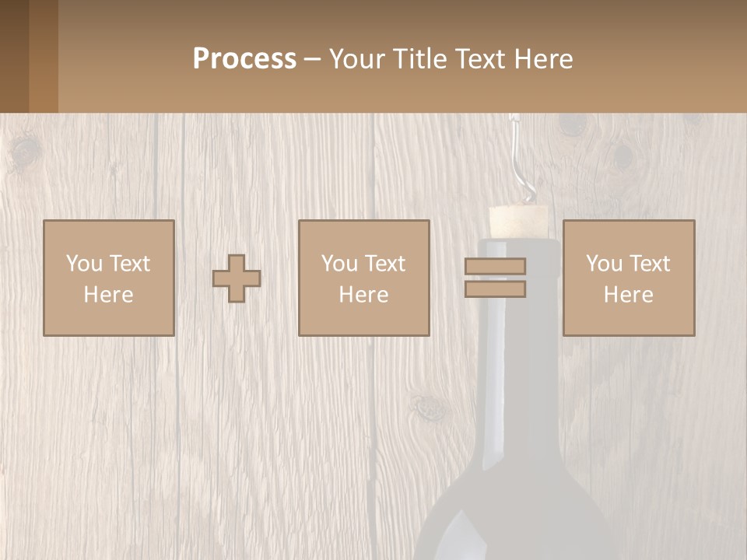This screenshot has height=560, width=747.
Task: Click the bold word "Process" in the title
Action: (244, 59)
